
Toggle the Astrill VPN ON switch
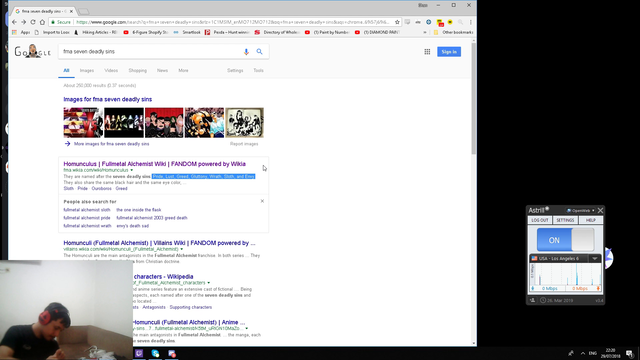pyautogui.click(x=565, y=240)
